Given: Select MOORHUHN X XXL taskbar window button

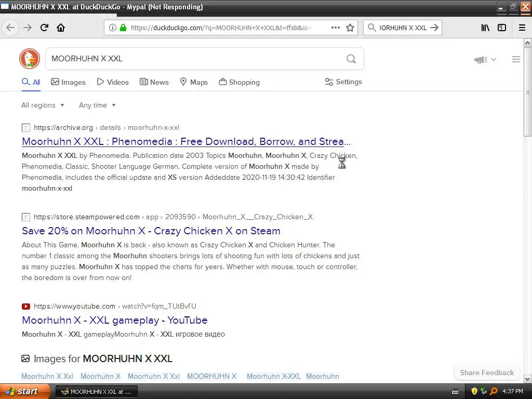Looking at the screenshot, I should [96, 392].
